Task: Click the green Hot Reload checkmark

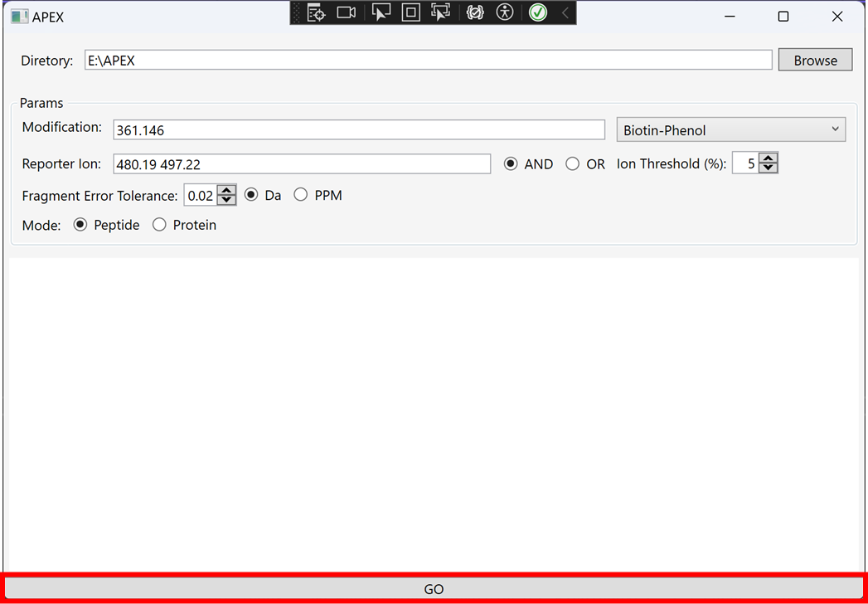Action: tap(538, 12)
